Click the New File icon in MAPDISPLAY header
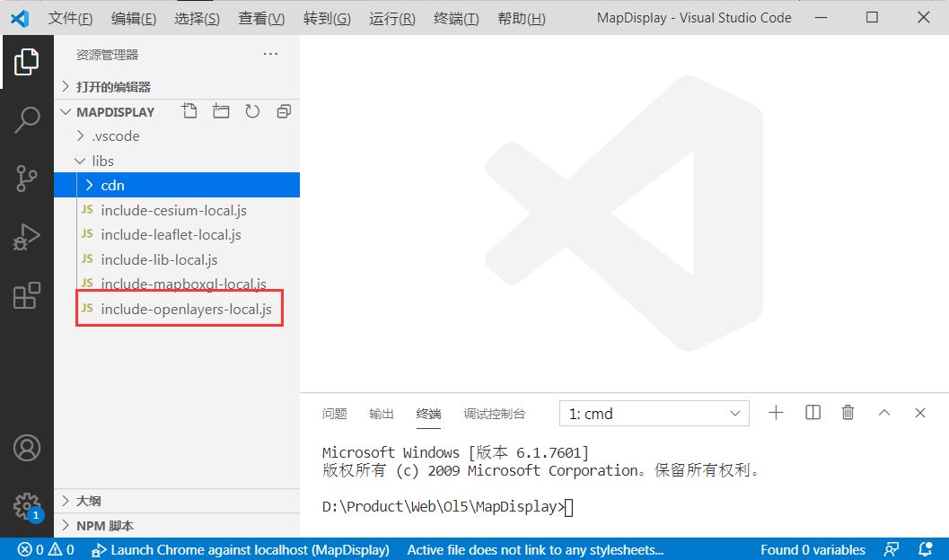The height and width of the screenshot is (560, 949). click(189, 111)
